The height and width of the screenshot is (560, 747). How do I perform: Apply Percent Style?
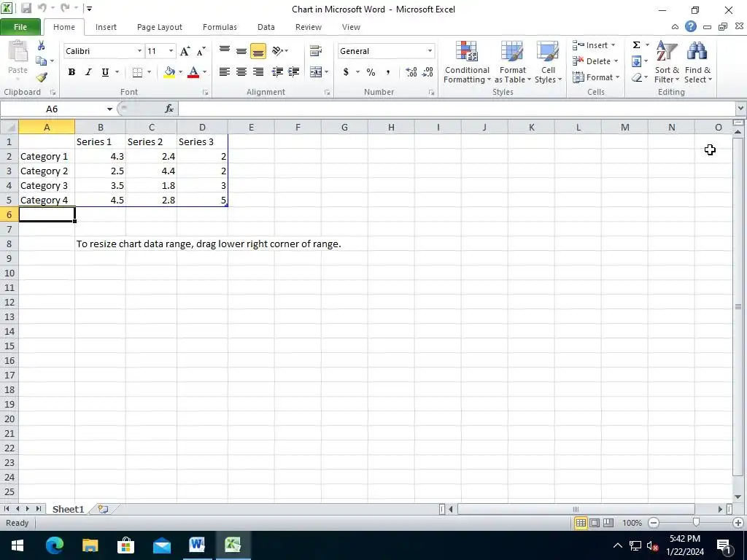tap(371, 72)
